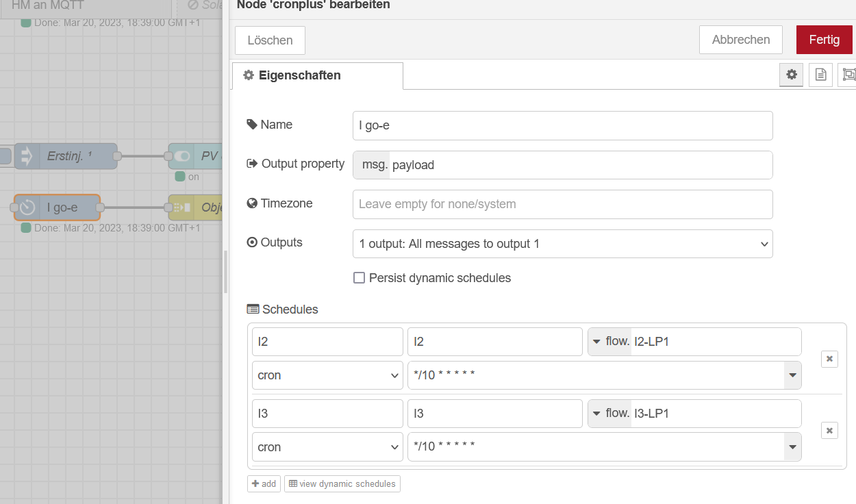Viewport: 856px width, 504px height.
Task: Click the PV switch node
Action: [x=199, y=156]
